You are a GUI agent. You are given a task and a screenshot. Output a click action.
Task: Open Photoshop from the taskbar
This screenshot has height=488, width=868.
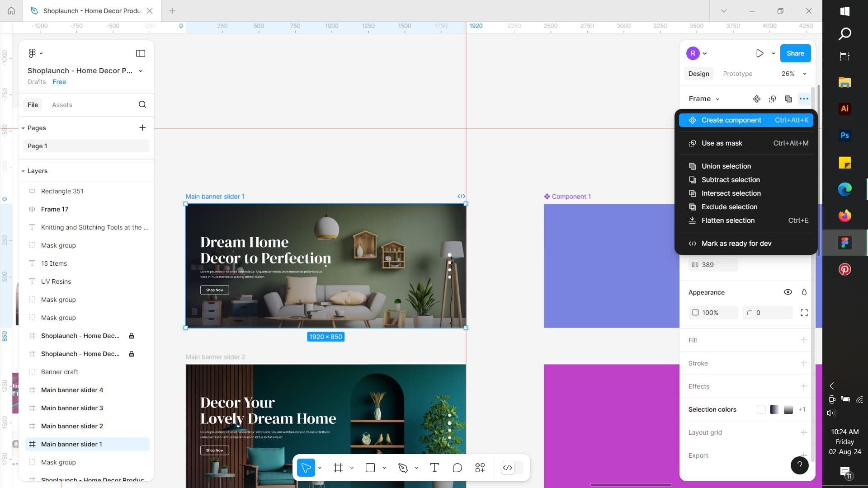pyautogui.click(x=844, y=135)
